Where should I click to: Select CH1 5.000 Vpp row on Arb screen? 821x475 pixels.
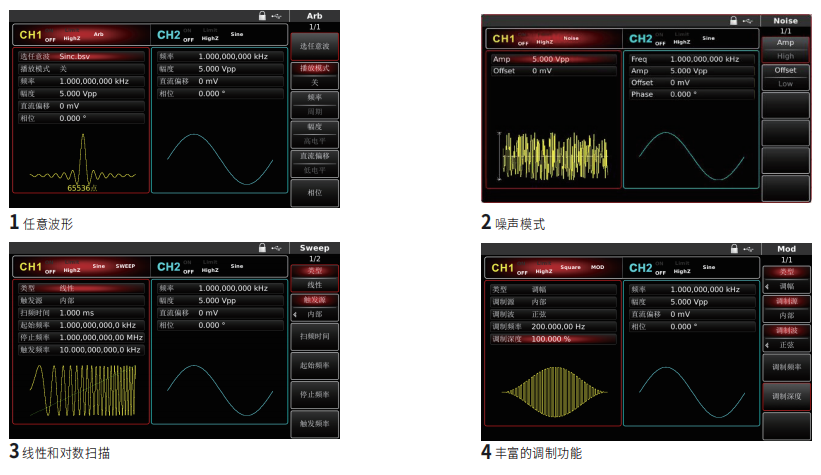point(82,94)
